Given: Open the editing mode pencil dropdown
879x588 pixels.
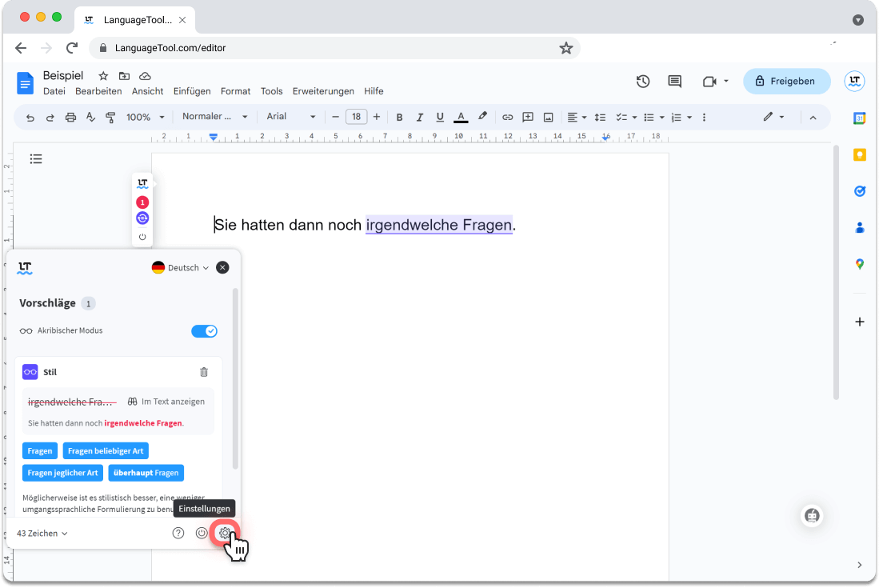Looking at the screenshot, I should tap(773, 117).
